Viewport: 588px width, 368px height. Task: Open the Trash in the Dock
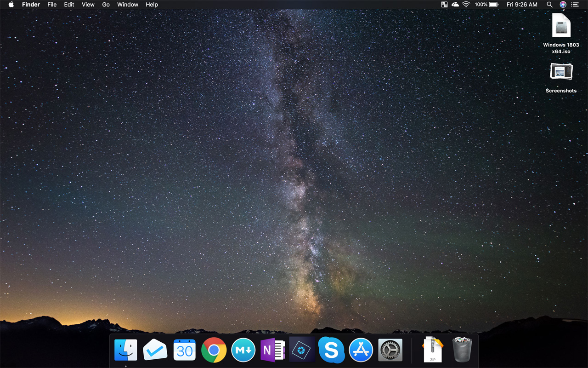[462, 350]
